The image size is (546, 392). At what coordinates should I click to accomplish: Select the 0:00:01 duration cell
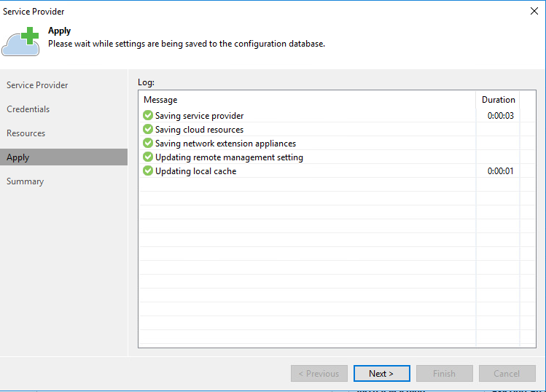pyautogui.click(x=501, y=171)
